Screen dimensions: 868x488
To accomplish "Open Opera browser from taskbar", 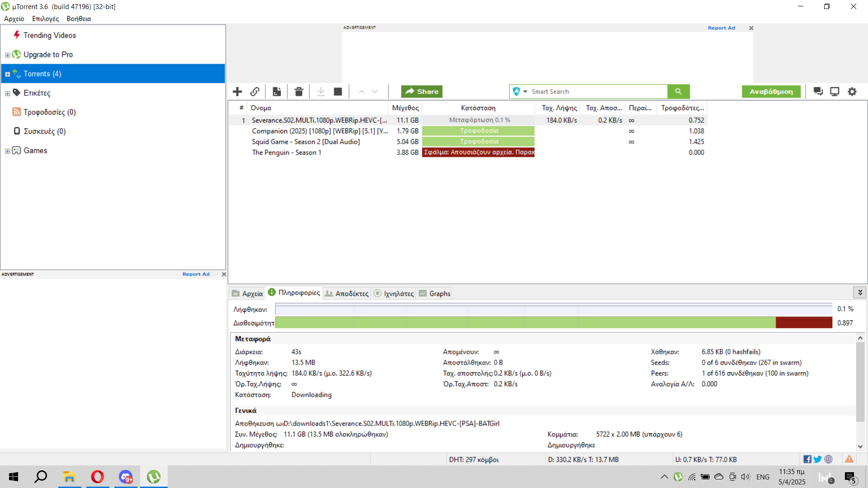I will 98,477.
